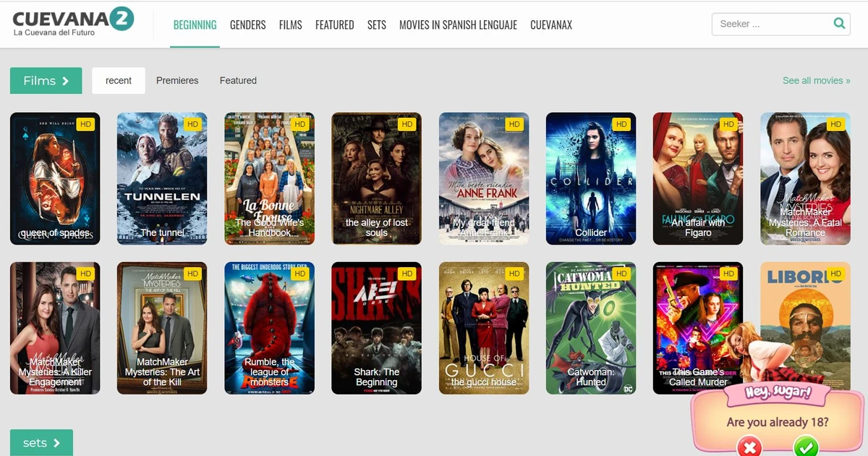868x456 pixels.
Task: Click the 'Are you already 18?' text
Action: click(778, 422)
